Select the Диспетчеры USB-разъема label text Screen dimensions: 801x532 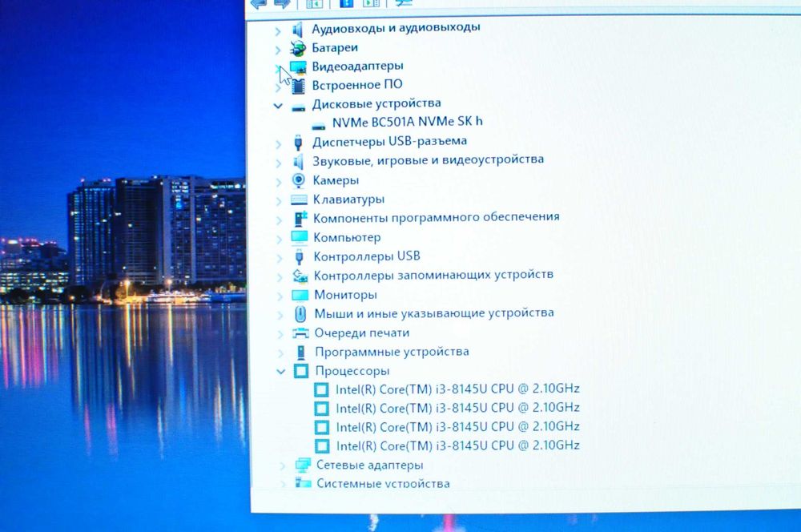click(390, 141)
